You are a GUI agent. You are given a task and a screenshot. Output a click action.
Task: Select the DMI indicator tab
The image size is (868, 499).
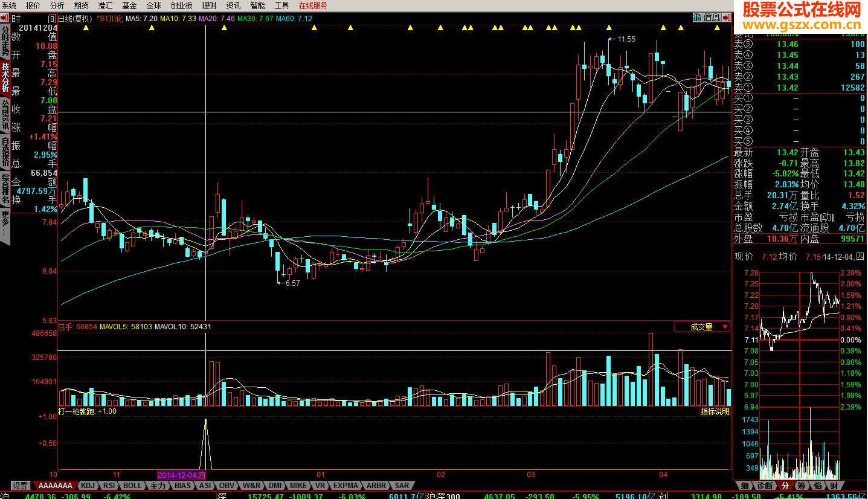pos(275,485)
